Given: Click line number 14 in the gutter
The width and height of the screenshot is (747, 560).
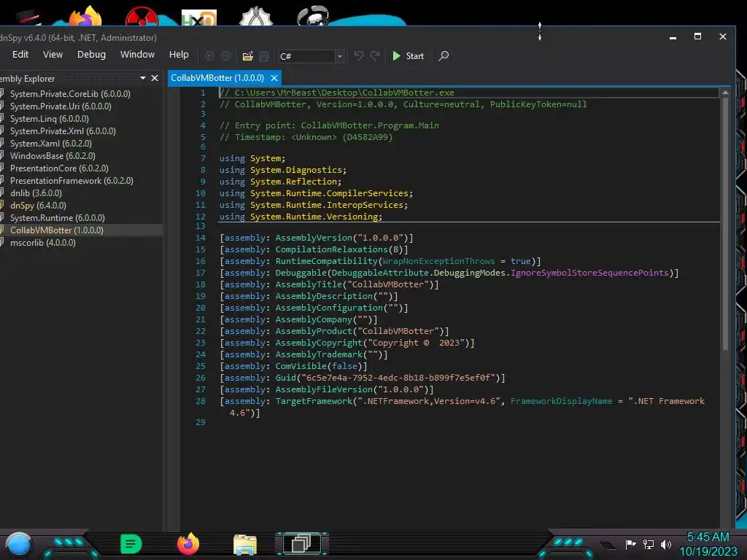Looking at the screenshot, I should click(x=201, y=238).
